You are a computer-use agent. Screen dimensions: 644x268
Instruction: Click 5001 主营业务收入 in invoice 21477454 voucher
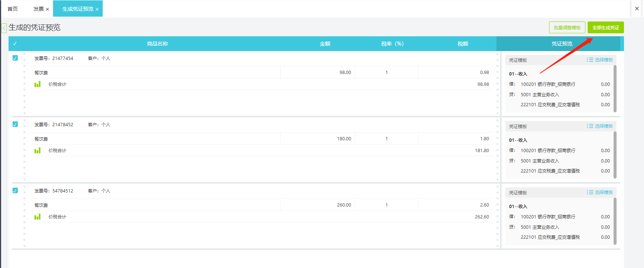pyautogui.click(x=540, y=95)
